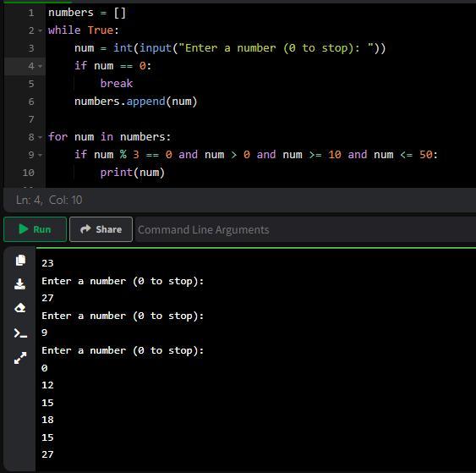Screen dimensions: 476x473
Task: Collapse the if num == 0 fold arrow
Action: click(x=40, y=66)
